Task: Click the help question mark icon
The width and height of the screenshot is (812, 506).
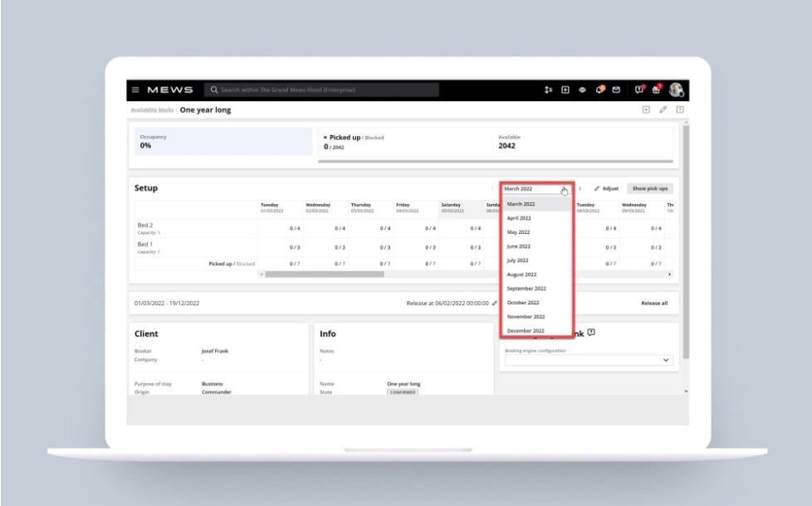Action: (680, 109)
